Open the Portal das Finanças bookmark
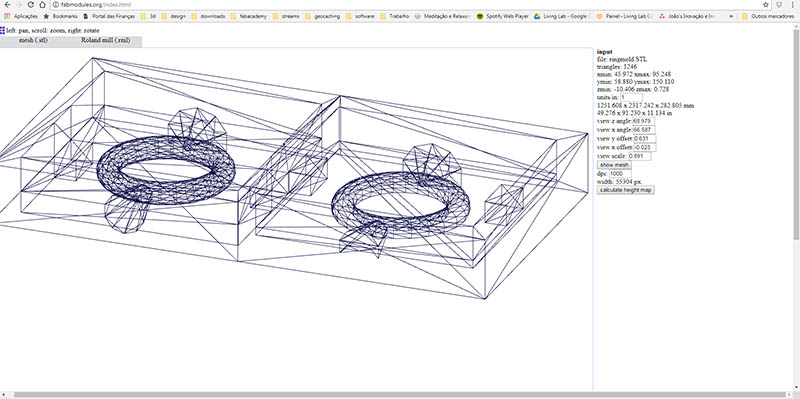The width and height of the screenshot is (800, 399). (x=109, y=16)
